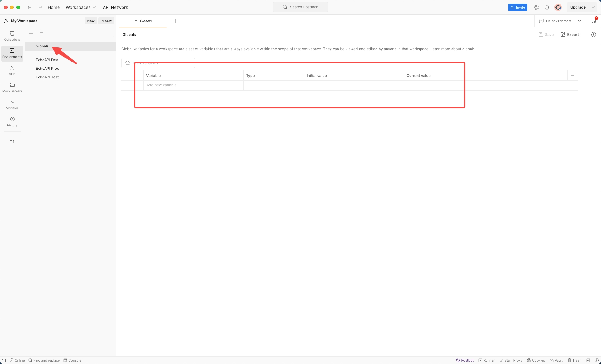The image size is (601, 364).
Task: Go to Mock servers panel
Action: click(12, 87)
